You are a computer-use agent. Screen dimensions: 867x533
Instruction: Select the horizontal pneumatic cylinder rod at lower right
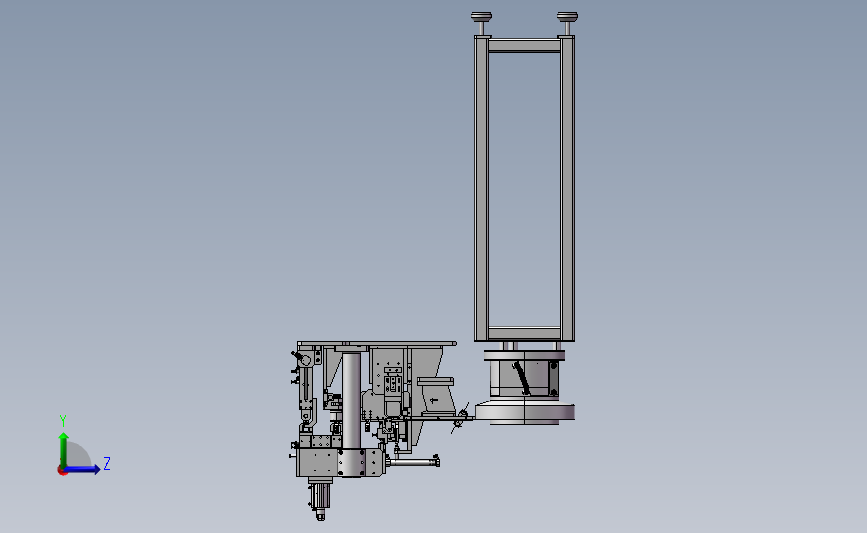[413, 461]
